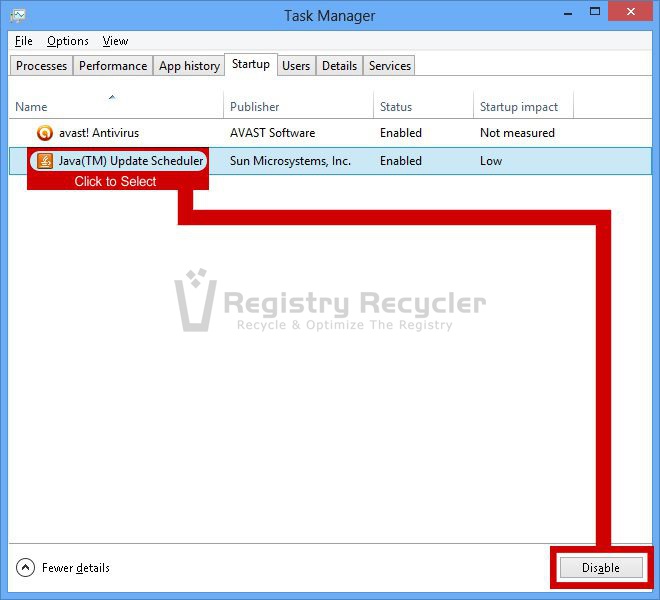The width and height of the screenshot is (660, 600).
Task: Select the avast! Antivirus row name
Action: [99, 133]
